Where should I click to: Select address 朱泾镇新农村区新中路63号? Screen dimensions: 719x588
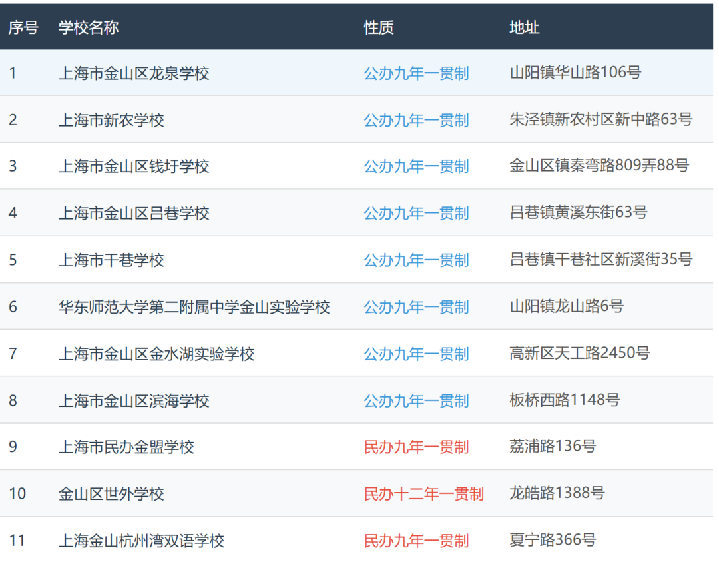pyautogui.click(x=601, y=119)
